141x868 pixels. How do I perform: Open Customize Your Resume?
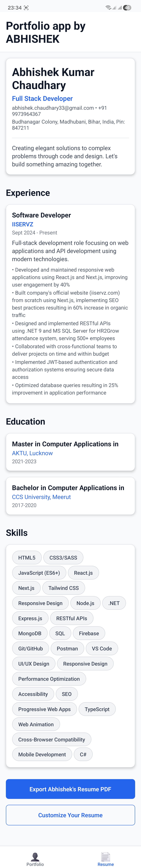70,815
